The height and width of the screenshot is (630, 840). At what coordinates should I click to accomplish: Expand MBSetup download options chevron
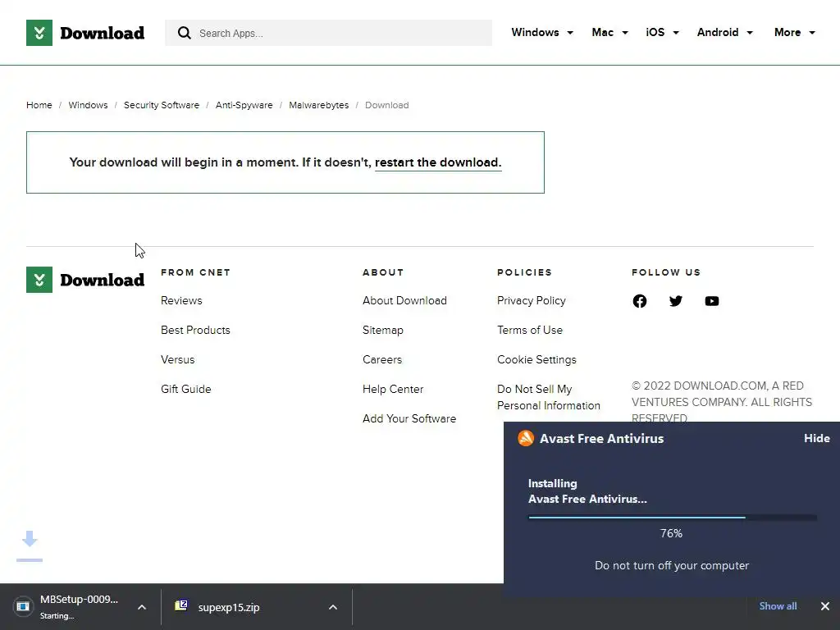[x=142, y=607]
